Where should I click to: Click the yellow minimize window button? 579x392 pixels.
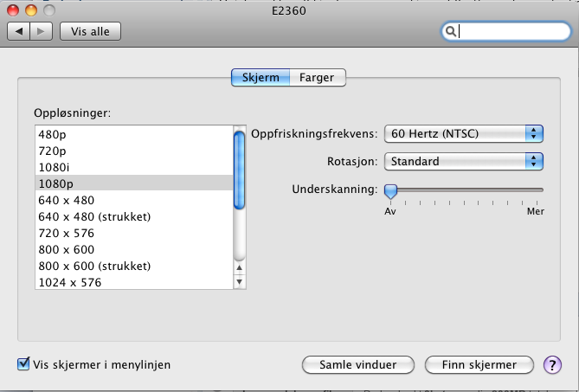31,10
